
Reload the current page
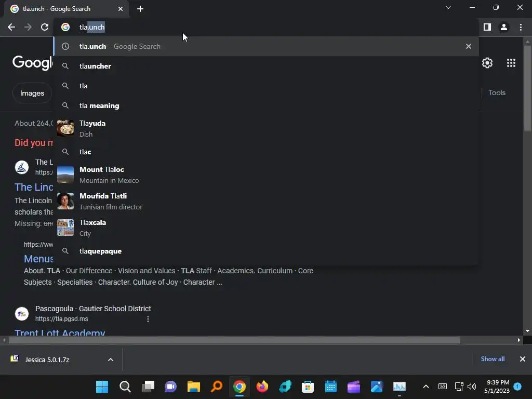coord(45,27)
